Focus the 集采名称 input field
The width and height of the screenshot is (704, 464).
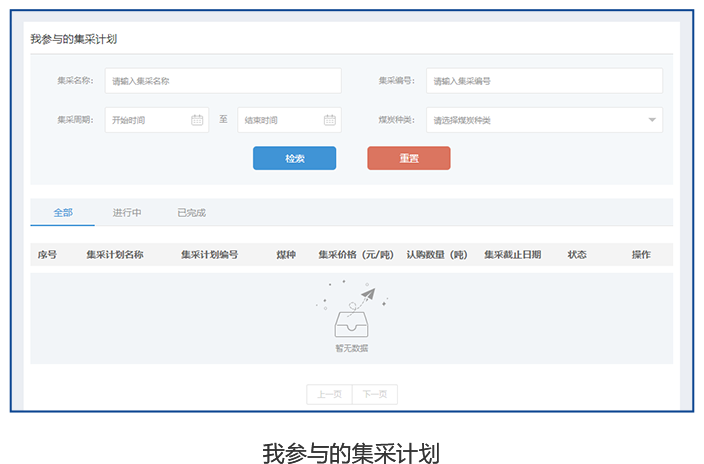click(x=222, y=81)
